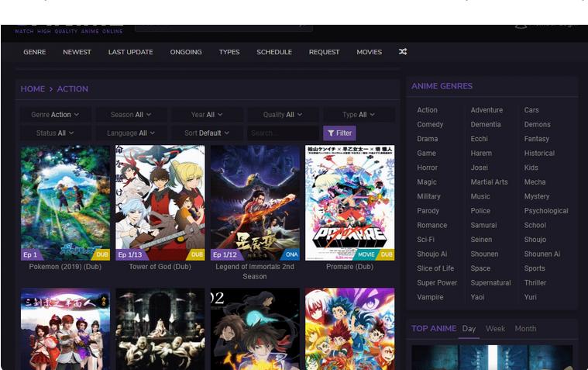Click the Tower of God (Dub) title
Screen dimensions: 588x370
pos(160,267)
